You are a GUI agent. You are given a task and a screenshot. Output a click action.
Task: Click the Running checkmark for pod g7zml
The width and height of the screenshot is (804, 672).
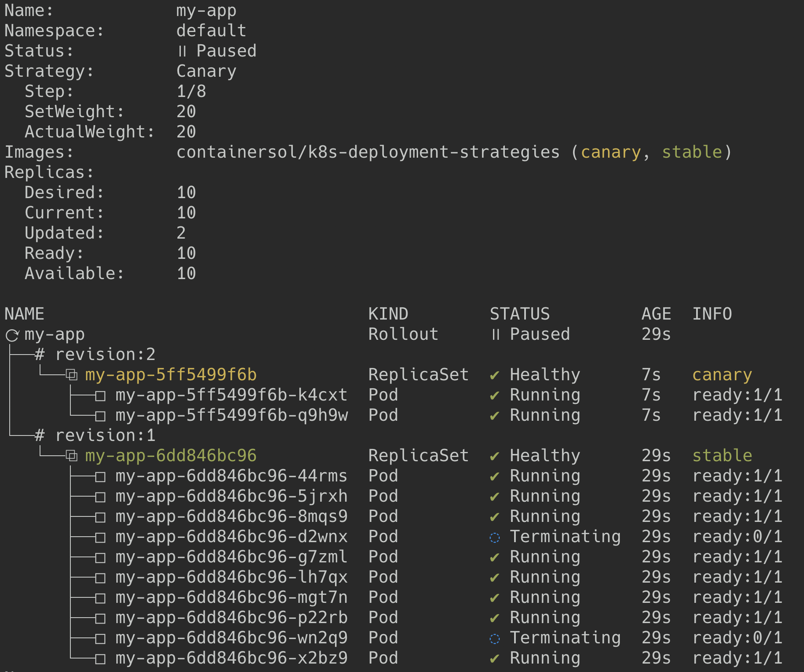(x=495, y=557)
